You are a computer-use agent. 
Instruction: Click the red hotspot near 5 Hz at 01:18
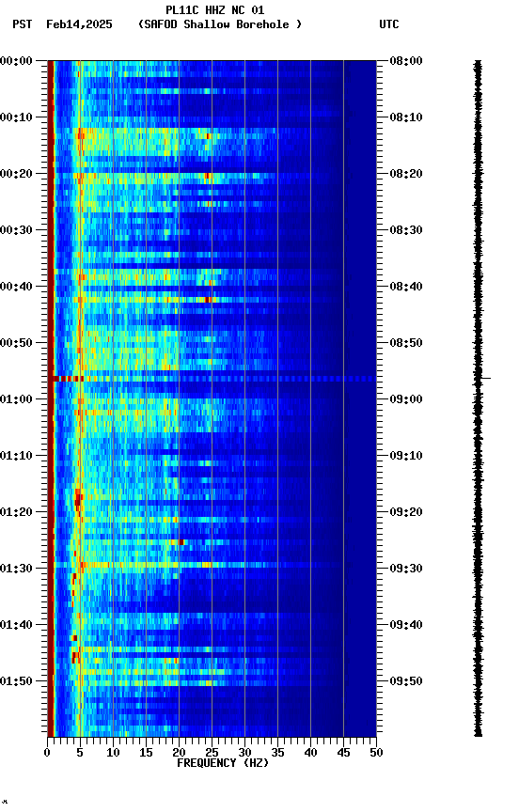click(78, 500)
